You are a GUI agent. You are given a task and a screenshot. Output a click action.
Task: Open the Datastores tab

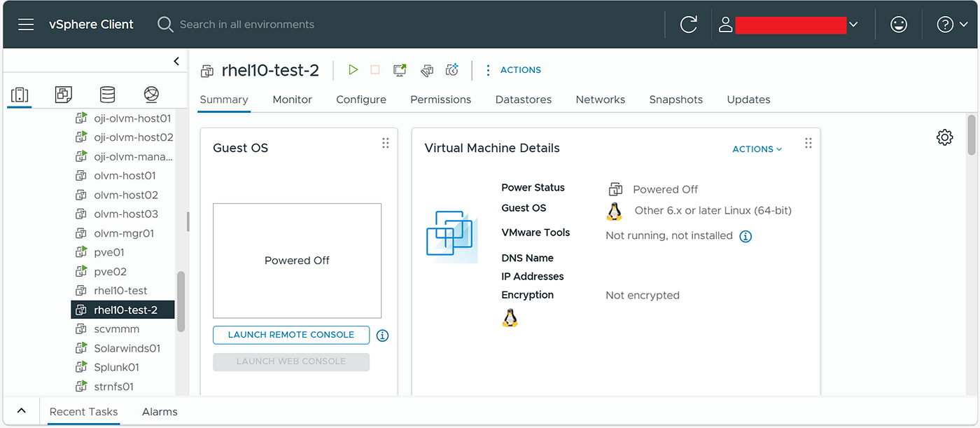pyautogui.click(x=524, y=99)
